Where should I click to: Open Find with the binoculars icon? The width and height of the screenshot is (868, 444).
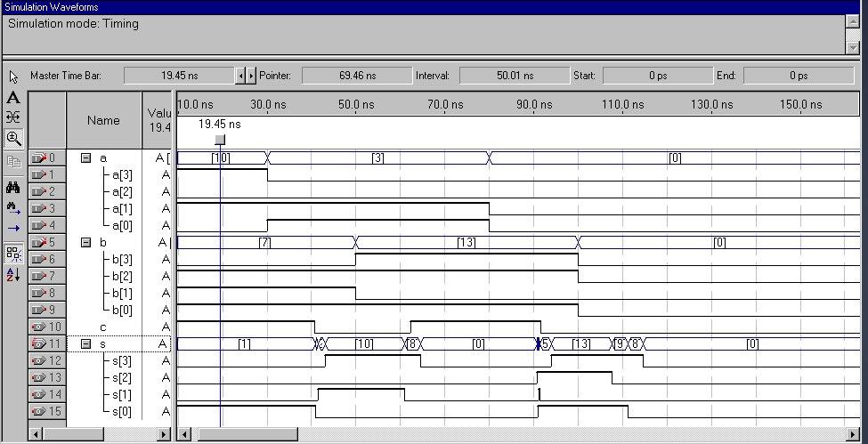13,188
